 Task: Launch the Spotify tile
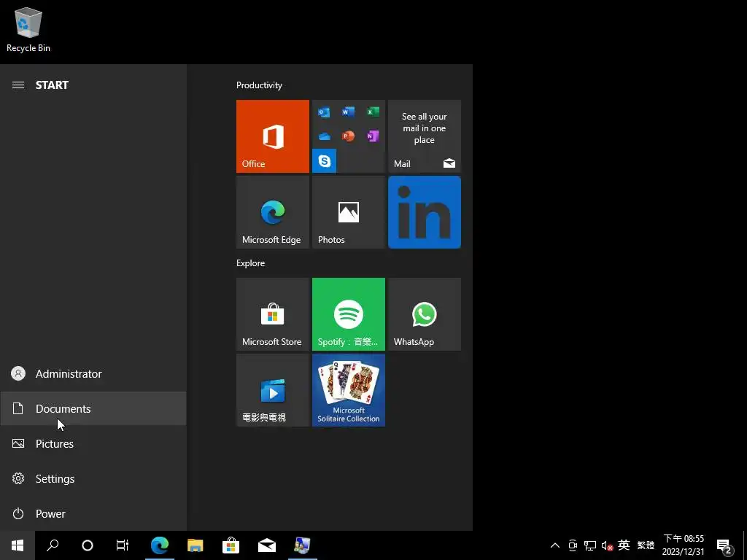pos(348,314)
